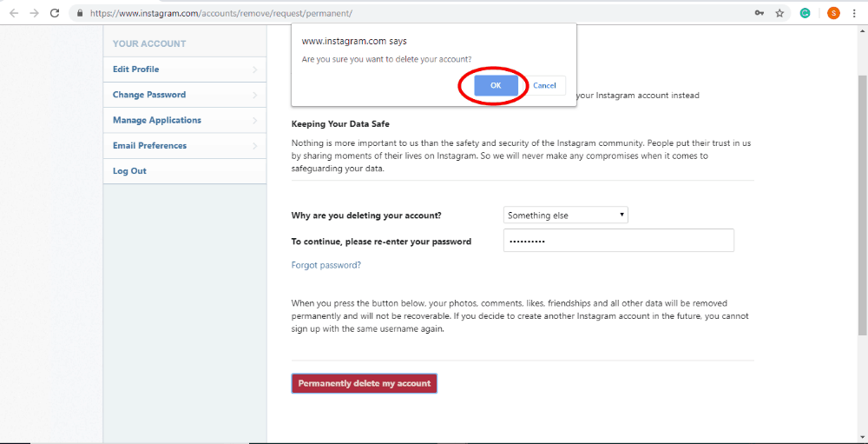The image size is (868, 444).
Task: Click chevron next to Manage Applications
Action: pyautogui.click(x=254, y=121)
